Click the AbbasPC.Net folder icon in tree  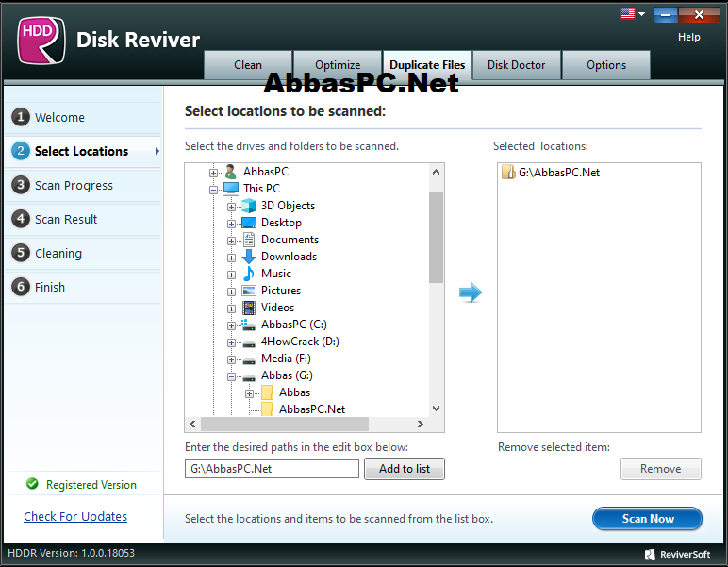[x=267, y=409]
